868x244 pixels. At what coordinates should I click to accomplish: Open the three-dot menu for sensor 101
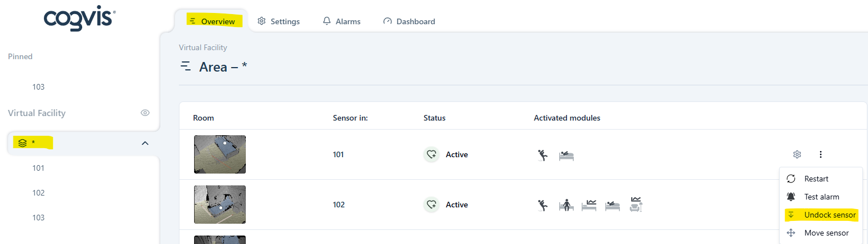pos(821,154)
